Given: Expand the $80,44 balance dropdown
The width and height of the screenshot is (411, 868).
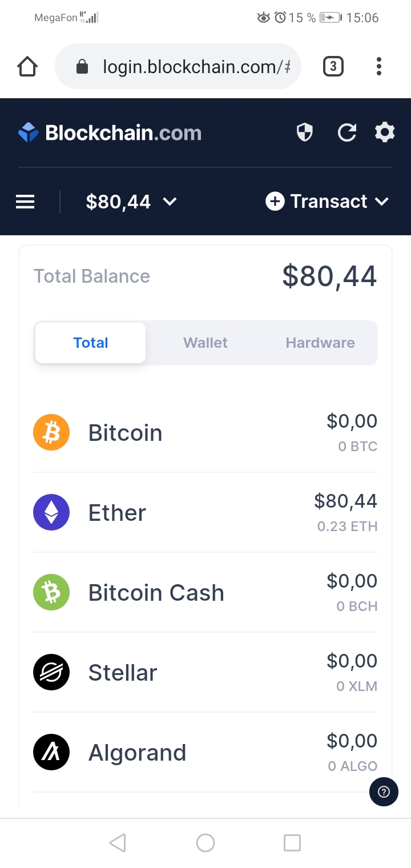Looking at the screenshot, I should point(131,202).
